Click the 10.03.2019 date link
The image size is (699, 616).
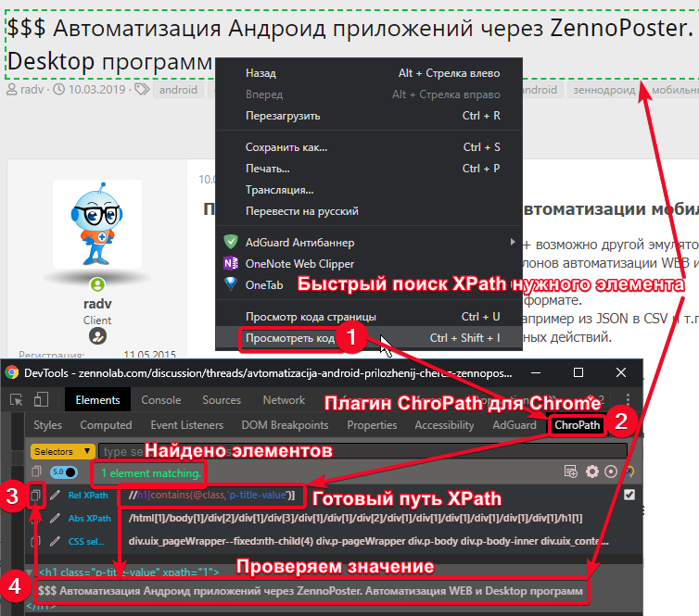[96, 89]
